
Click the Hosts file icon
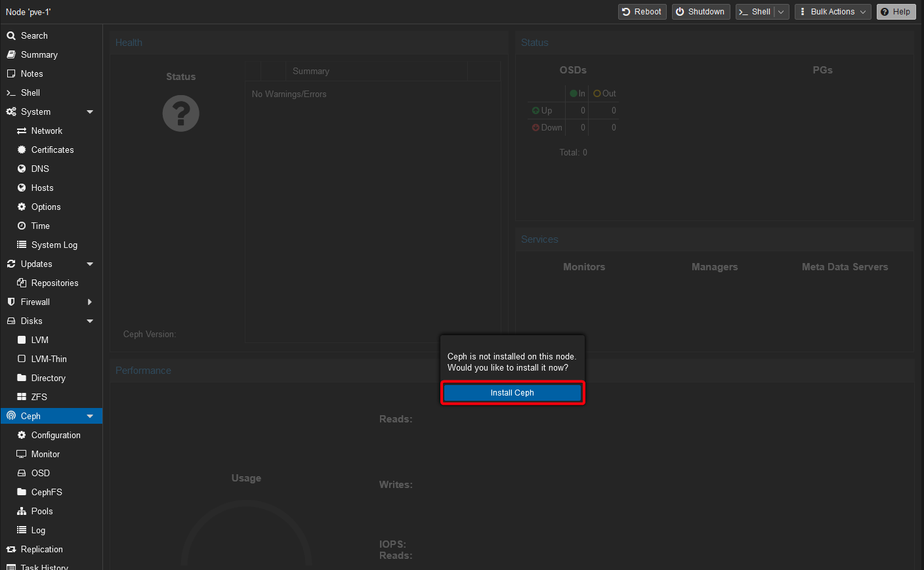pos(22,188)
